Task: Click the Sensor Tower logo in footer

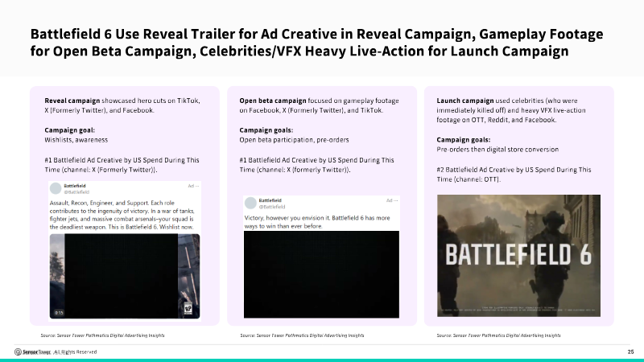Action: click(32, 352)
